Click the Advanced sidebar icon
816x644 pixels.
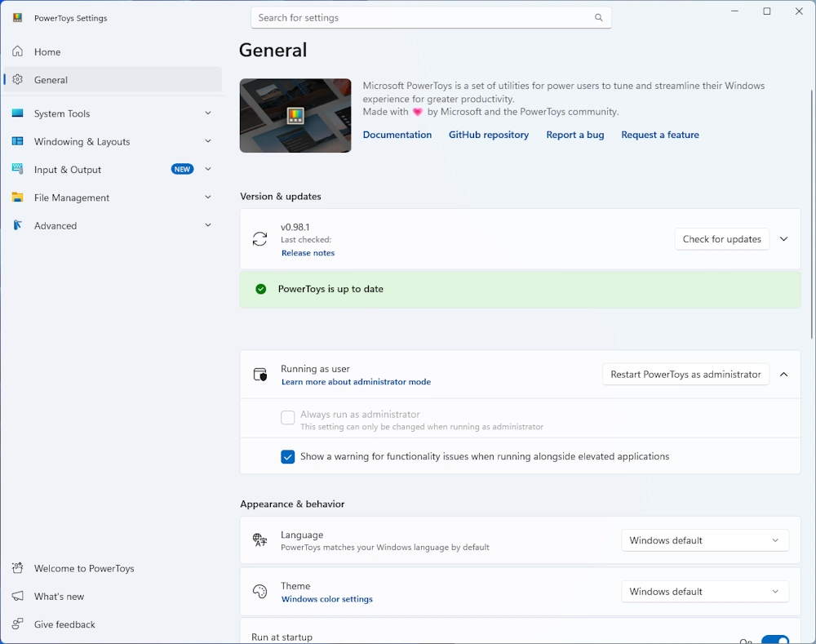(x=18, y=225)
